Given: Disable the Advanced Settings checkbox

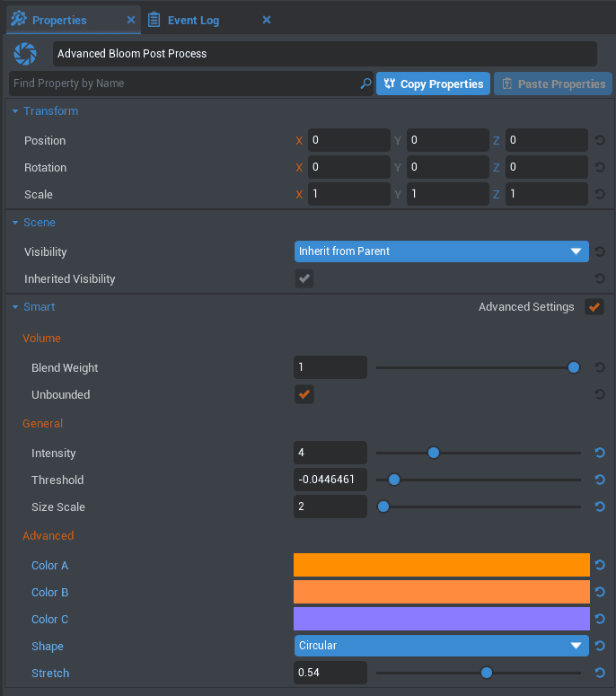Looking at the screenshot, I should click(594, 307).
